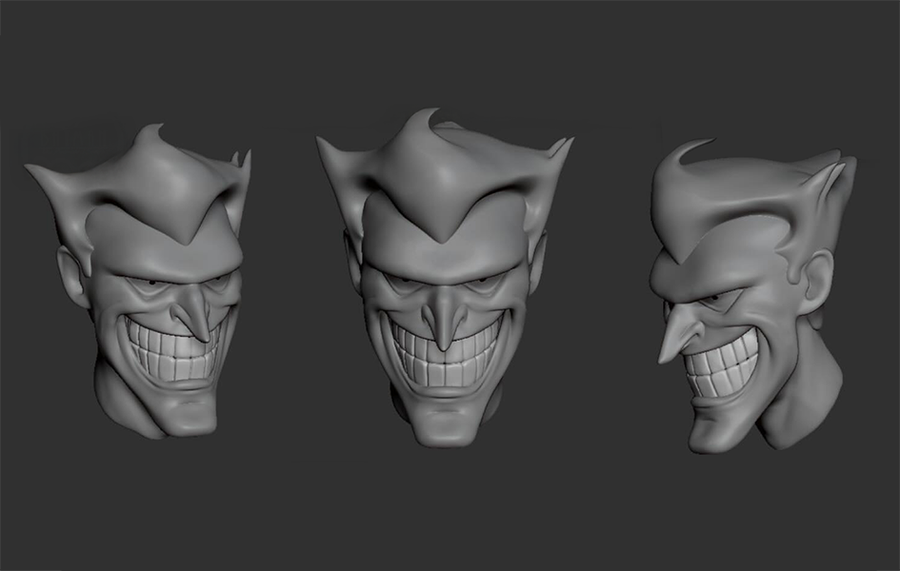Click the chin of the center head
900x571 pixels.
tap(442, 425)
